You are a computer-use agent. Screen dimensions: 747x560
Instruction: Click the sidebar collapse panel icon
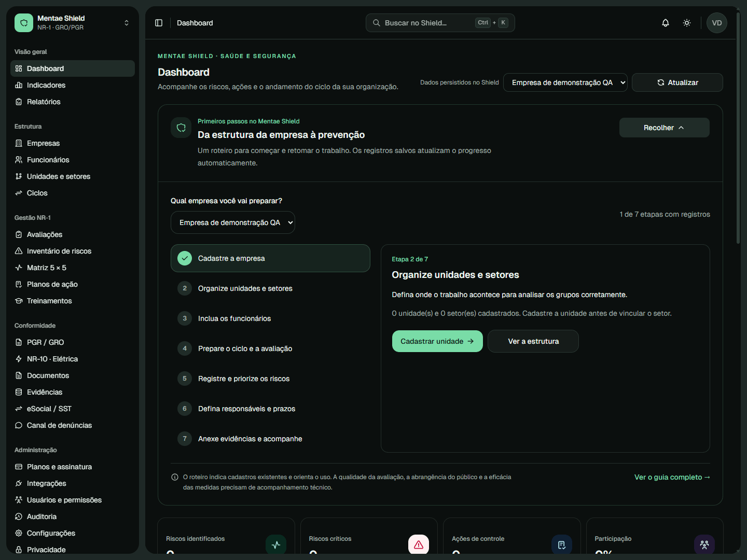[159, 23]
